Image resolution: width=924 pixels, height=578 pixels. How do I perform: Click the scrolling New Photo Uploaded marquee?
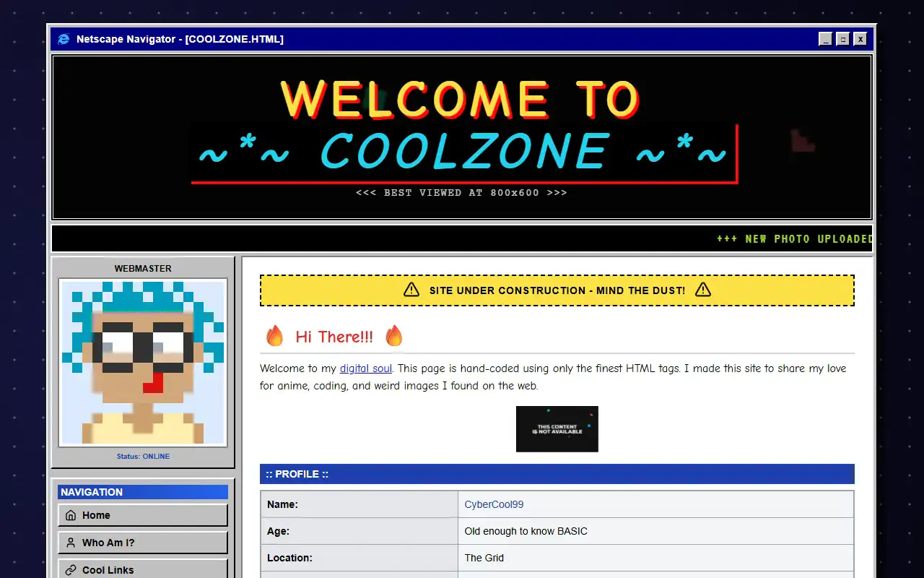pos(795,238)
